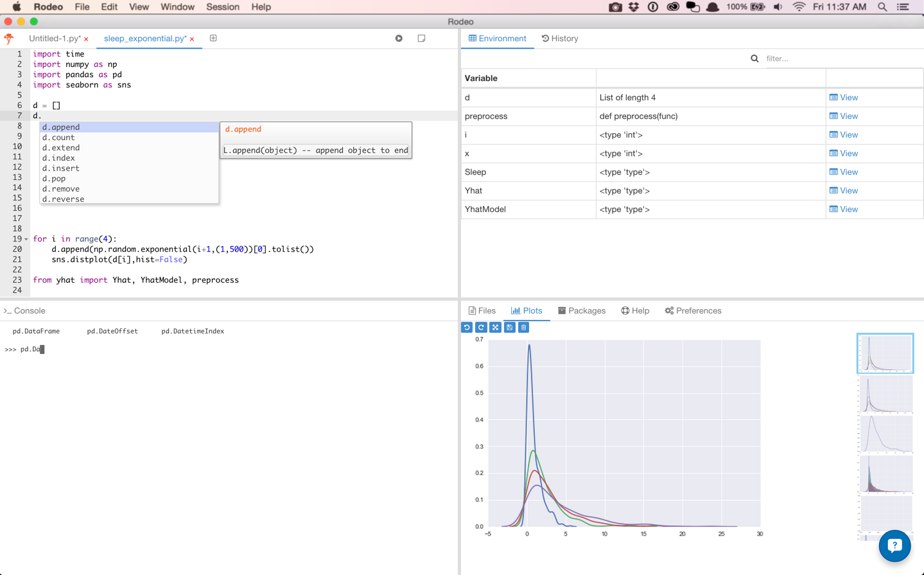Run the script with the play button
Image resolution: width=924 pixels, height=575 pixels.
[x=398, y=38]
